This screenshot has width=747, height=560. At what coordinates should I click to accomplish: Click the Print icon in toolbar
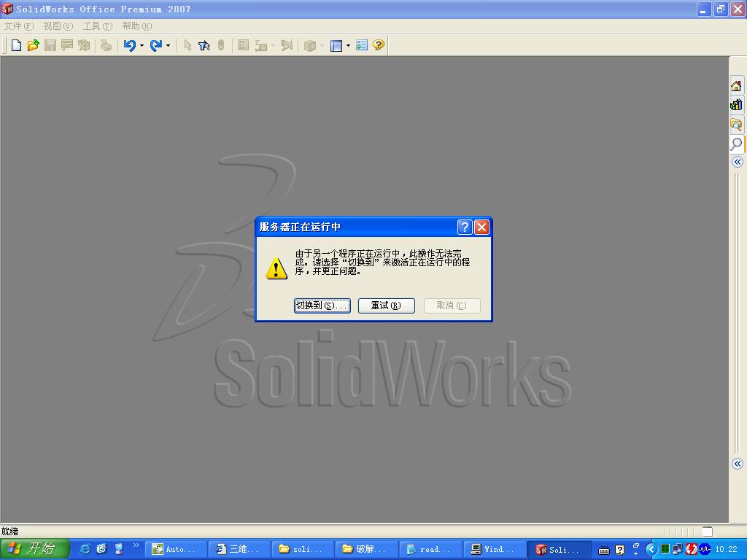coord(106,45)
